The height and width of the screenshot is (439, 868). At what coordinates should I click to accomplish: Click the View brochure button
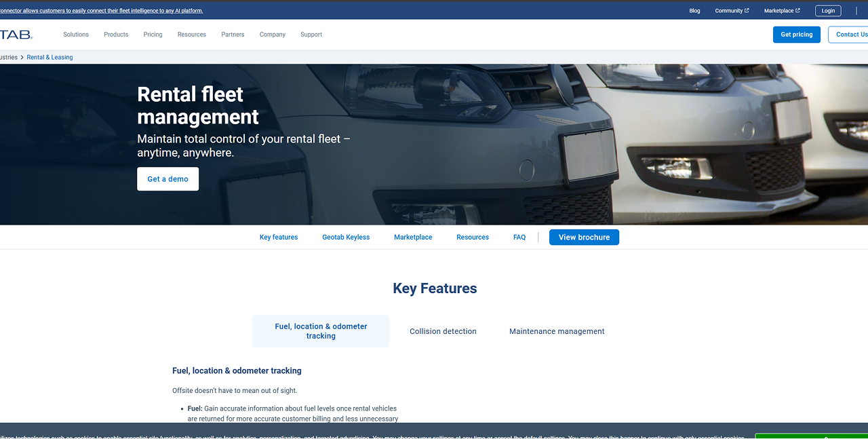point(584,237)
